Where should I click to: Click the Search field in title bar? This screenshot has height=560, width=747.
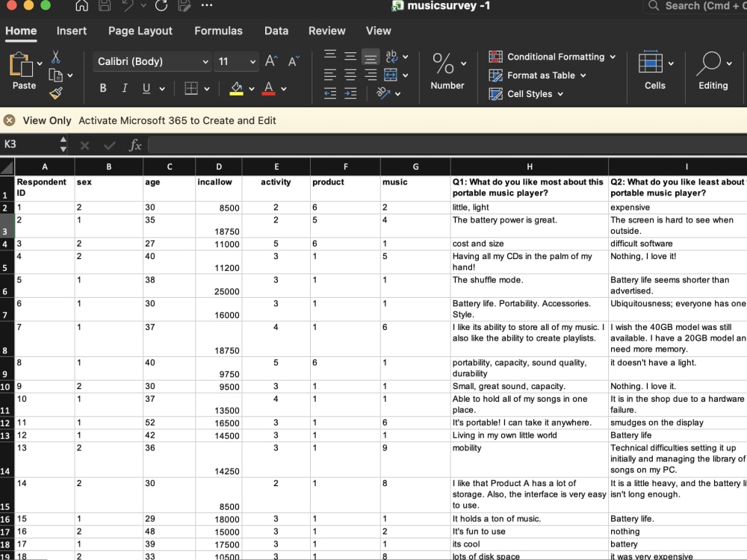click(x=695, y=6)
